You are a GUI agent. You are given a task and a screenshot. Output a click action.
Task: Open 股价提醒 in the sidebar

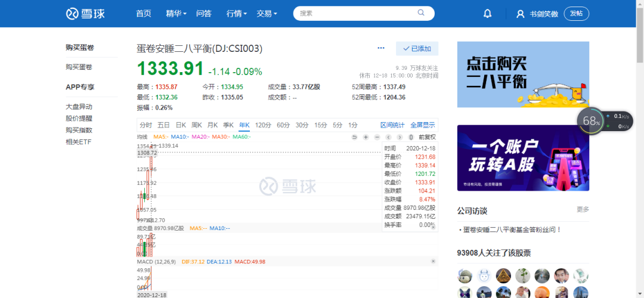pyautogui.click(x=79, y=119)
